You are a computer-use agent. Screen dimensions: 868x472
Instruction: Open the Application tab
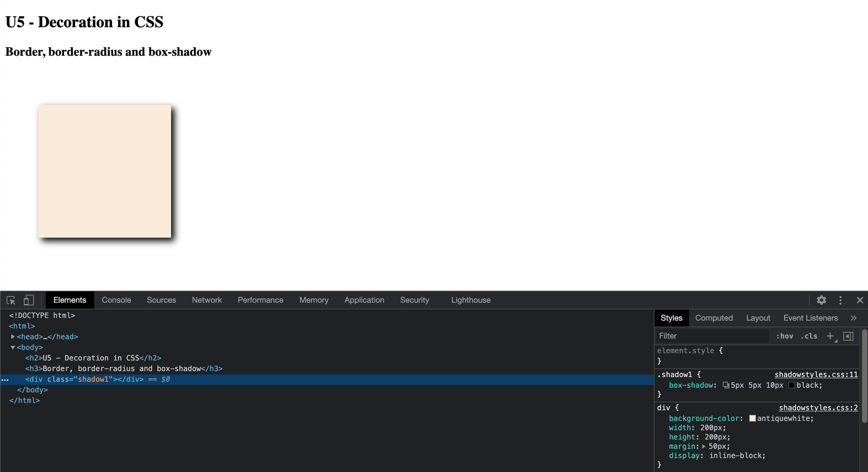pyautogui.click(x=364, y=300)
